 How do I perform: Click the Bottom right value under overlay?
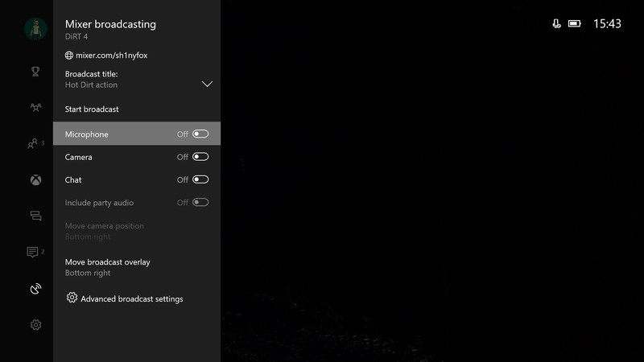pyautogui.click(x=88, y=273)
